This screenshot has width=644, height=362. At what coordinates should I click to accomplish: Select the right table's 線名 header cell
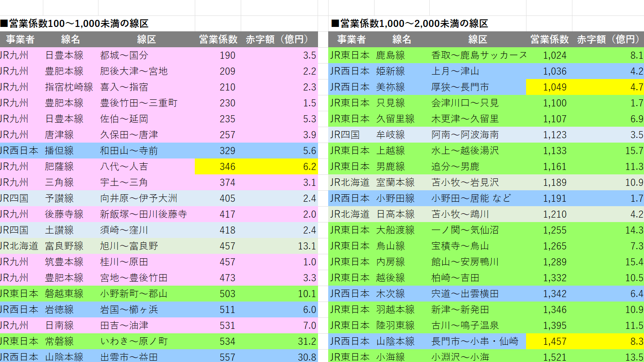402,39
